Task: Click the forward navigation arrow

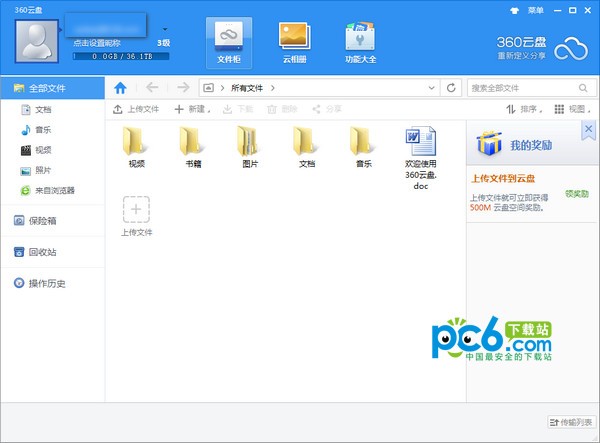Action: [183, 88]
